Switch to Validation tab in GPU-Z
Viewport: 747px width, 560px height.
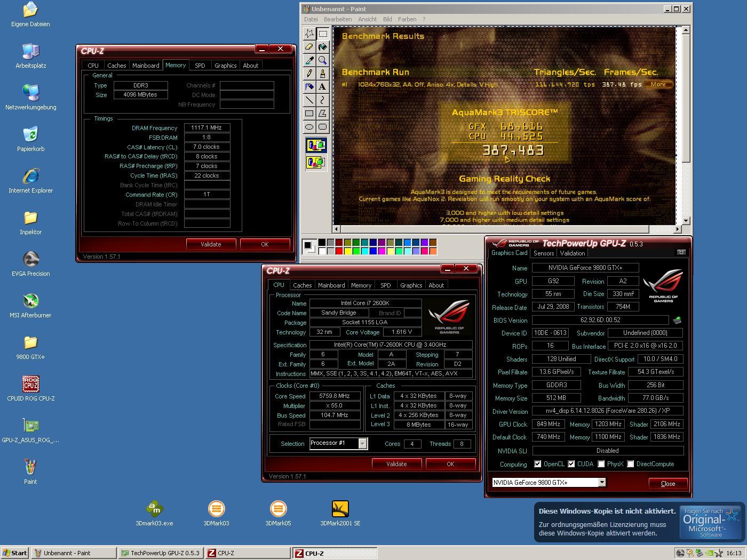coord(573,253)
